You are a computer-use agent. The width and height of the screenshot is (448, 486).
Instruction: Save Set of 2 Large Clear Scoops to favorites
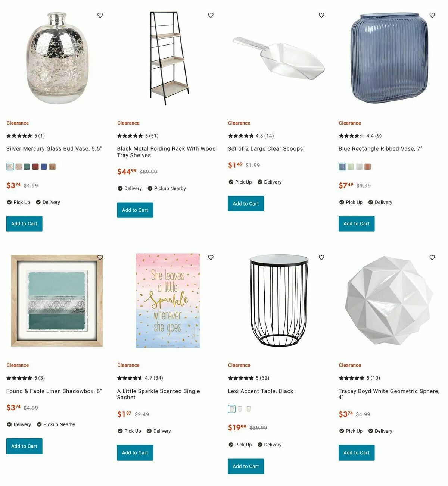[x=321, y=15]
